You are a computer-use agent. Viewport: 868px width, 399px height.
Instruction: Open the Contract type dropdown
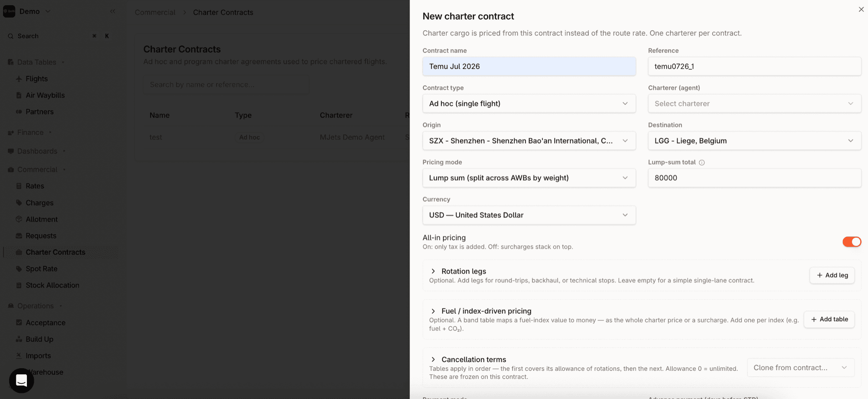(529, 104)
